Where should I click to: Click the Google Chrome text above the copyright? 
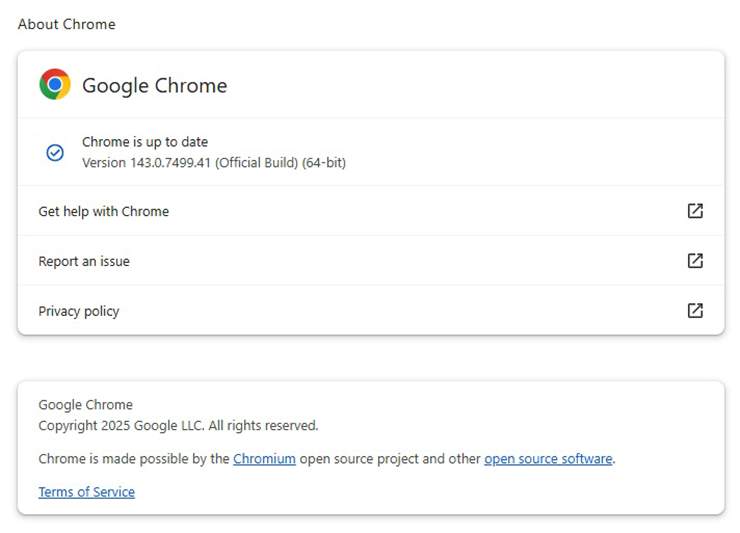pyautogui.click(x=85, y=405)
